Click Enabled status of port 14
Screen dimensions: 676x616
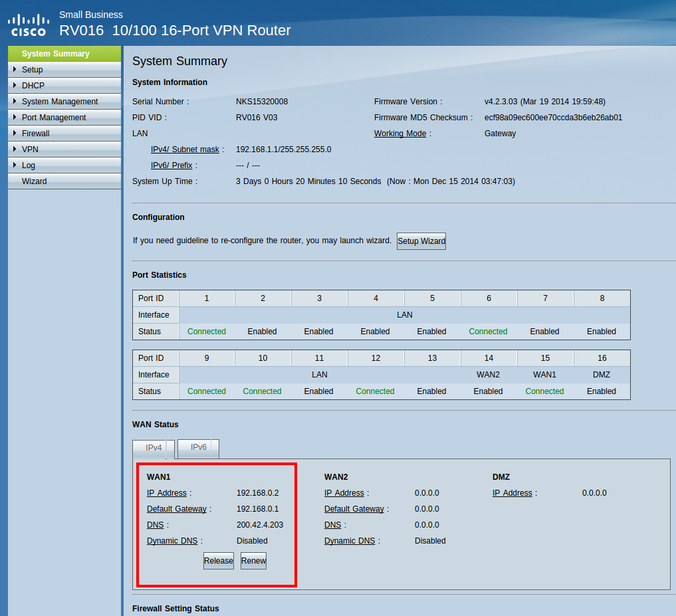click(488, 391)
